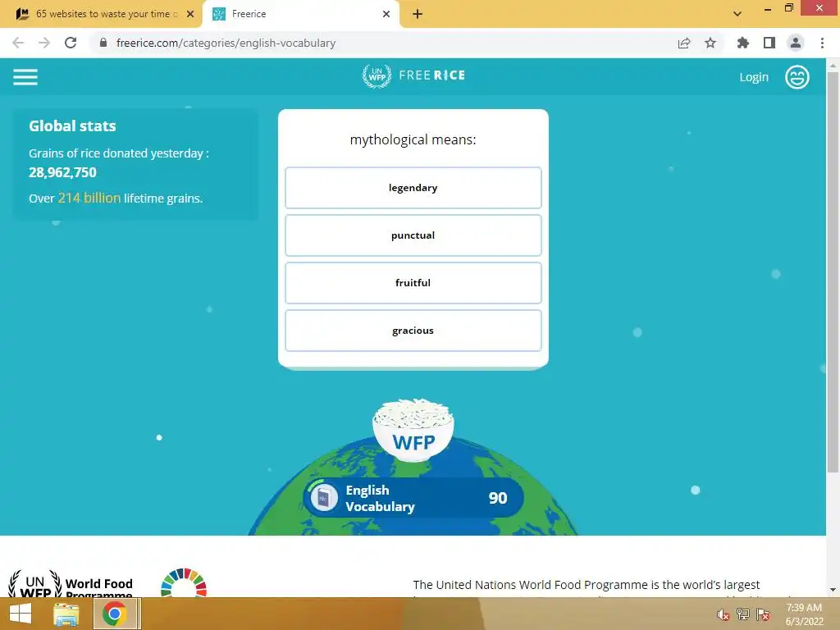840x630 pixels.
Task: Click the "214 billion" lifetime grains text
Action: (x=89, y=199)
